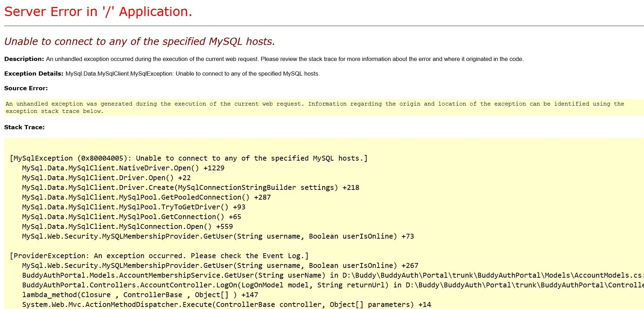
Task: Click the 'Driver.Create(MySqlConnectionStringBuilder settings) +218' line
Action: (191, 187)
